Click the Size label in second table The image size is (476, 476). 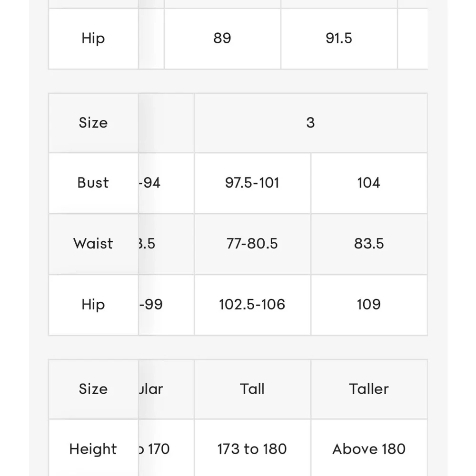(93, 123)
